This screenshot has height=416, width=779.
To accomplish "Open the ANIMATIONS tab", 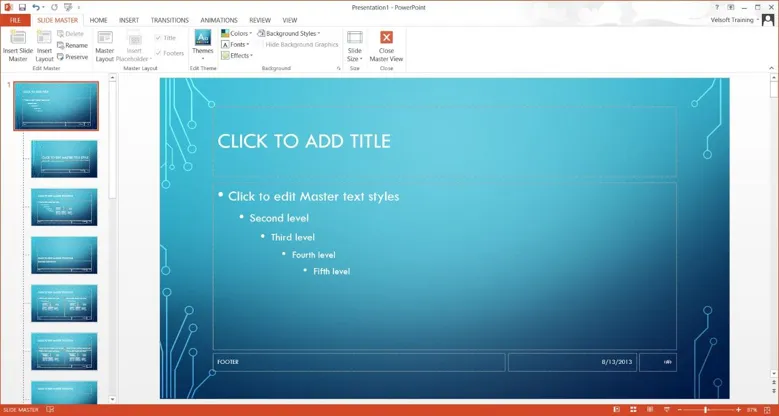I will click(219, 20).
